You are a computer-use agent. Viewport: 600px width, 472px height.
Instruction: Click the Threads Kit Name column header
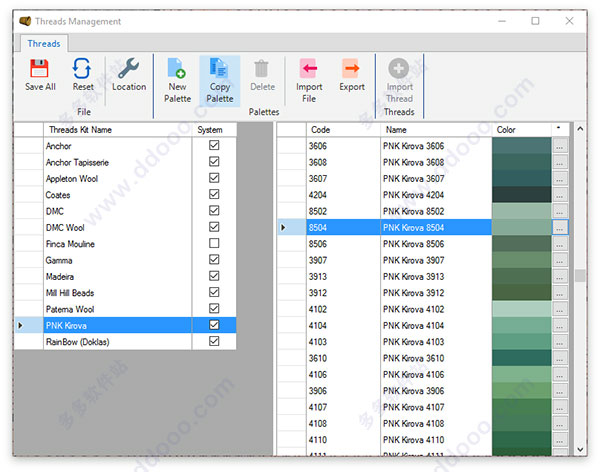(117, 130)
